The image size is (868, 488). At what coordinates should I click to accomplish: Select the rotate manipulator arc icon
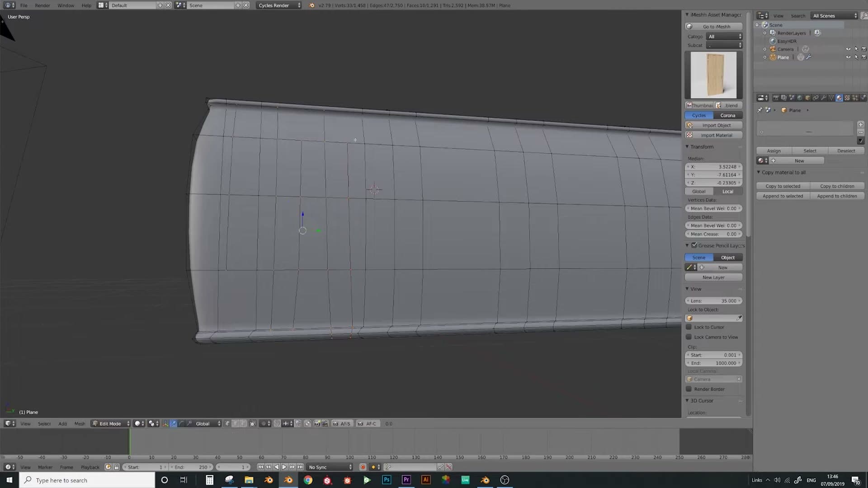pos(181,423)
